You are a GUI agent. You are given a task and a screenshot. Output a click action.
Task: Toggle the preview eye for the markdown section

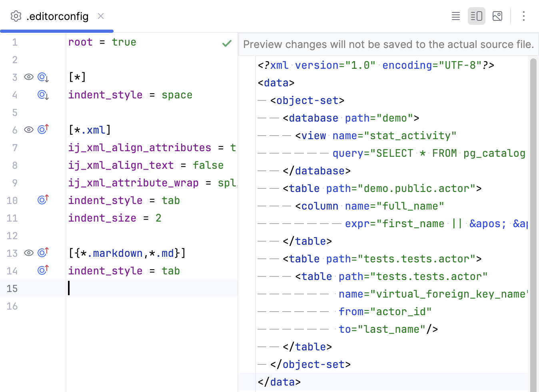point(28,253)
